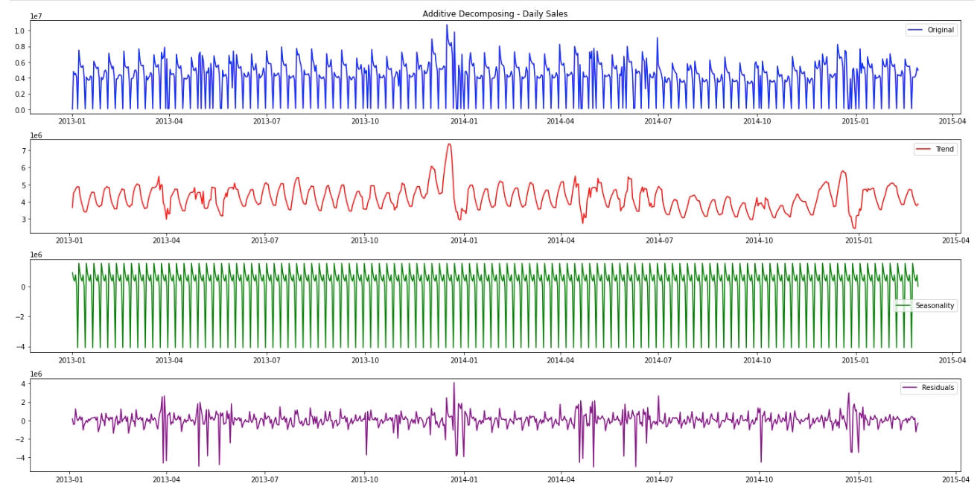The height and width of the screenshot is (498, 980).
Task: Click the red line swatch in Trend legend
Action: 923,150
